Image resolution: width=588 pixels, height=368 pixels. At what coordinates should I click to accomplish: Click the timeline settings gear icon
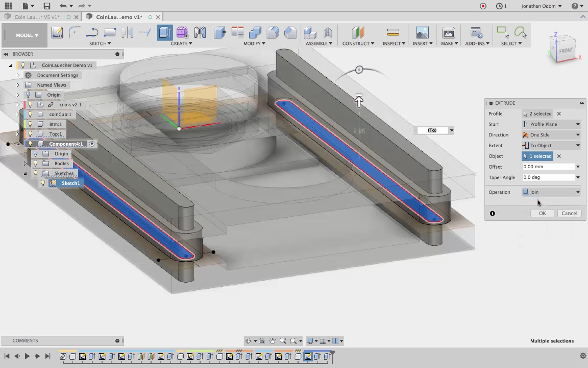click(583, 356)
